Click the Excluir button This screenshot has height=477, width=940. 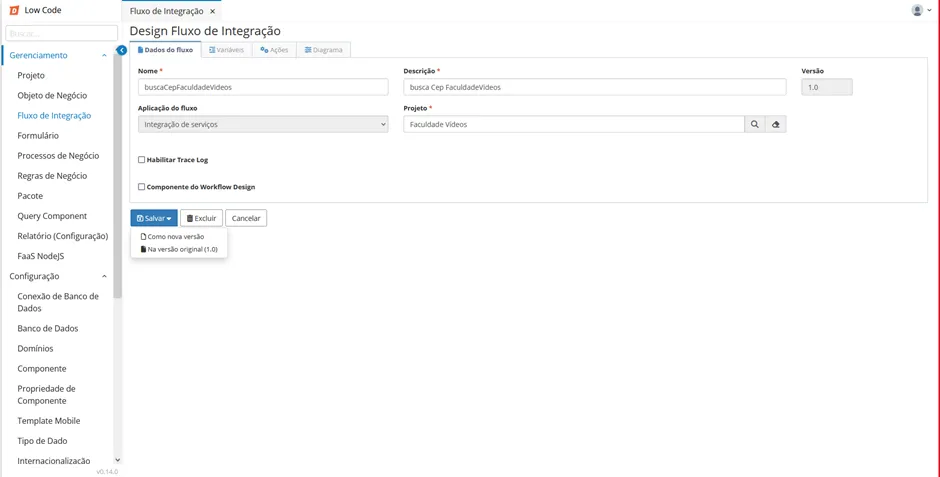click(201, 218)
